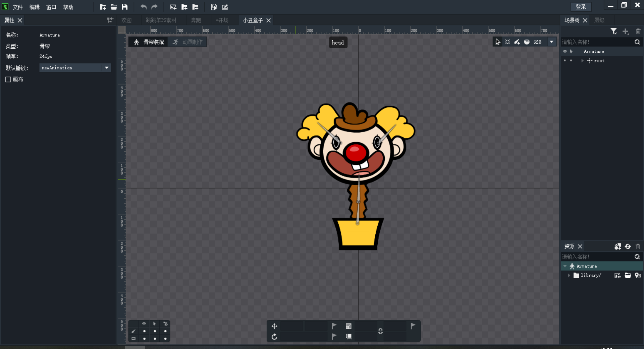Toggle selectable arrow for Armature in scene tree
Image resolution: width=644 pixels, height=349 pixels.
(571, 51)
